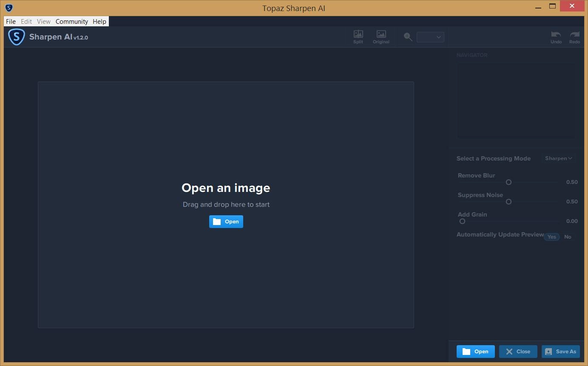Click the Add Grain slider handle
Image resolution: width=588 pixels, height=366 pixels.
[462, 221]
